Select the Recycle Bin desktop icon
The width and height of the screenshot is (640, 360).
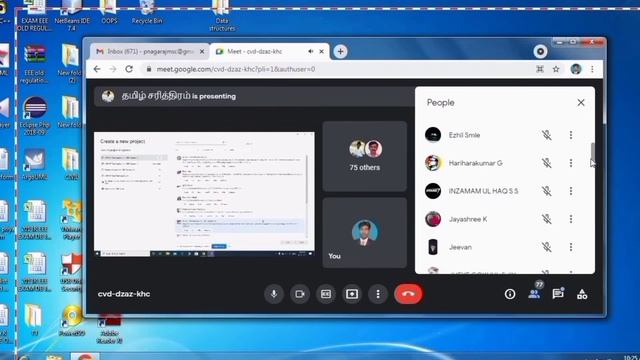[147, 12]
